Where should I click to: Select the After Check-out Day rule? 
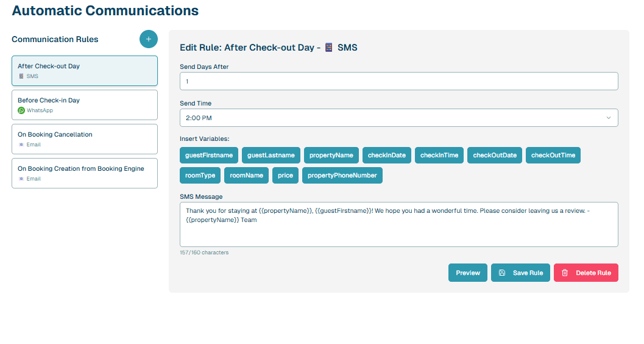tap(84, 71)
